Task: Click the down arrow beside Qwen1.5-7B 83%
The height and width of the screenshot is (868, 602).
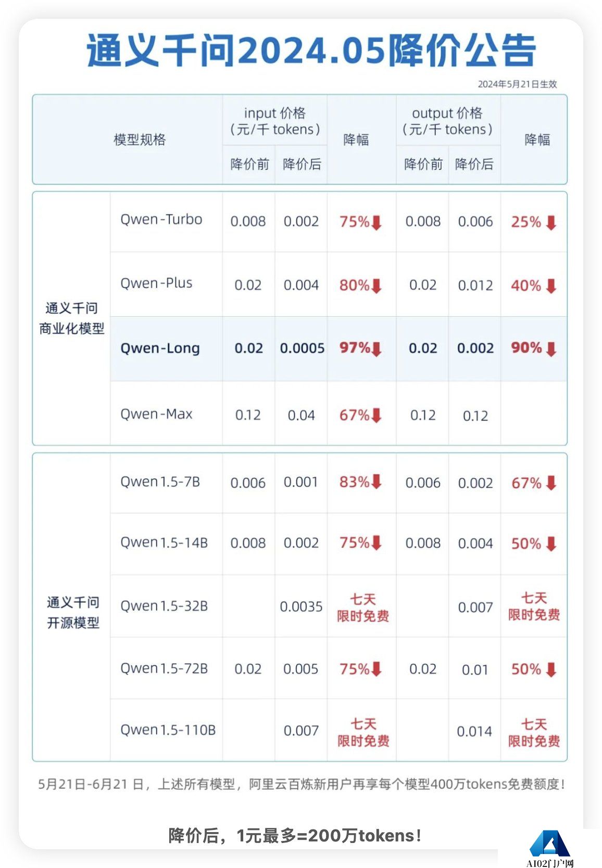Action: click(x=377, y=482)
